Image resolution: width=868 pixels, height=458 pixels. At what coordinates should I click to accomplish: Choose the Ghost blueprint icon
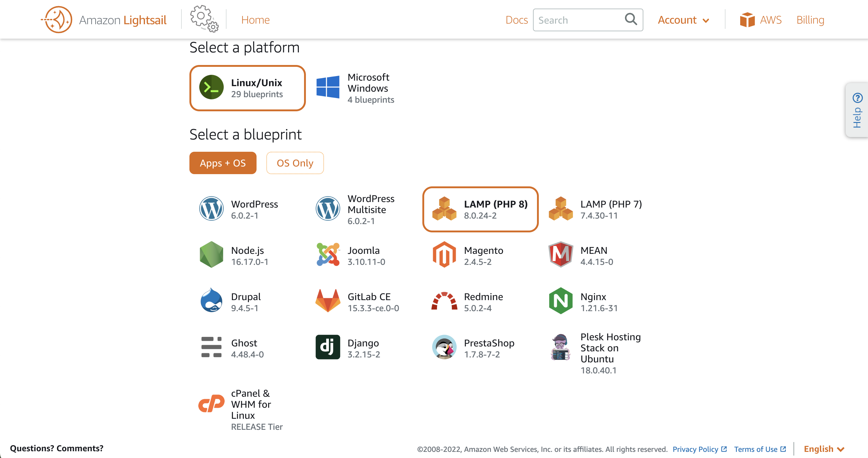[211, 347]
